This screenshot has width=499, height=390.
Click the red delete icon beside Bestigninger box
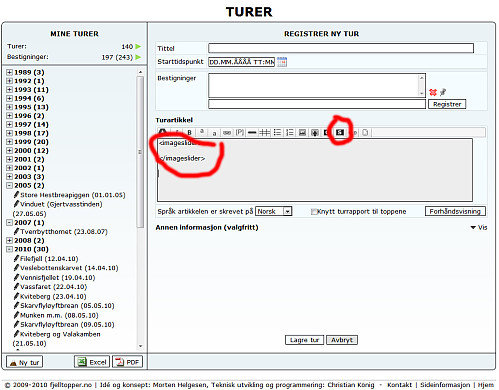[x=433, y=92]
